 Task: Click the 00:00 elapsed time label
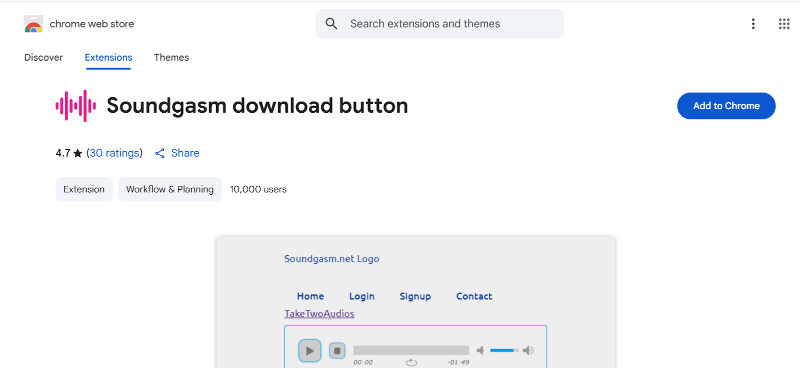tap(363, 362)
